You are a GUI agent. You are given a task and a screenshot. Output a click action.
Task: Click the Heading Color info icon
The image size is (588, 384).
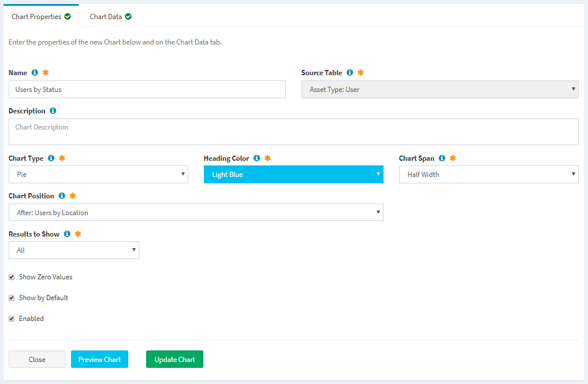tap(257, 158)
